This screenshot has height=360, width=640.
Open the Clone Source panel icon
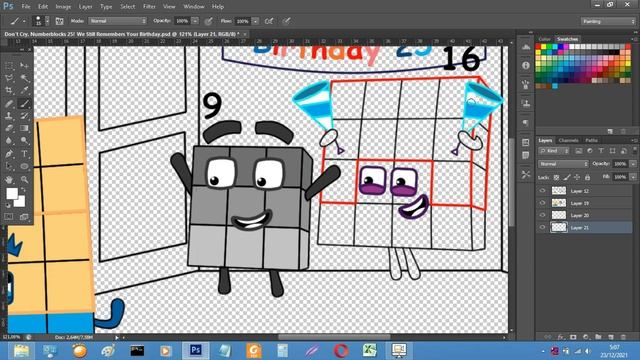pyautogui.click(x=526, y=103)
